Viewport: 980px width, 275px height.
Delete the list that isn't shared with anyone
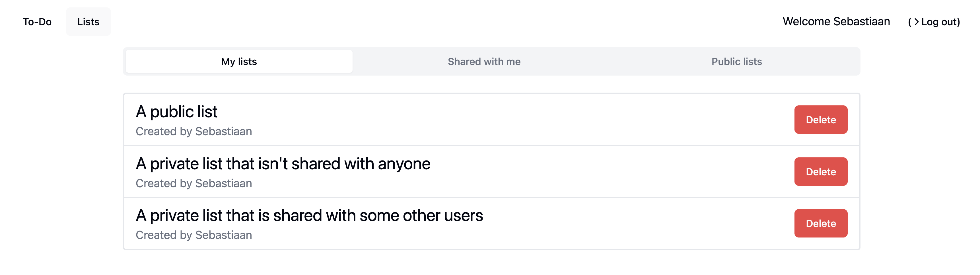821,172
